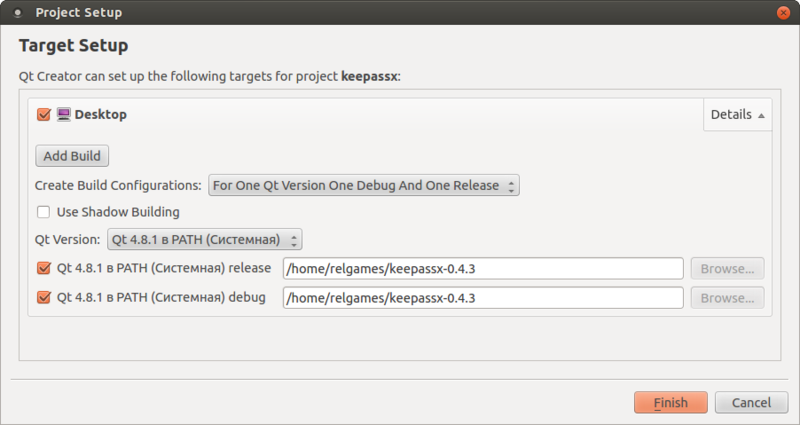Viewport: 800px width, 425px height.
Task: Uncheck the Desktop target checkbox
Action: (44, 114)
